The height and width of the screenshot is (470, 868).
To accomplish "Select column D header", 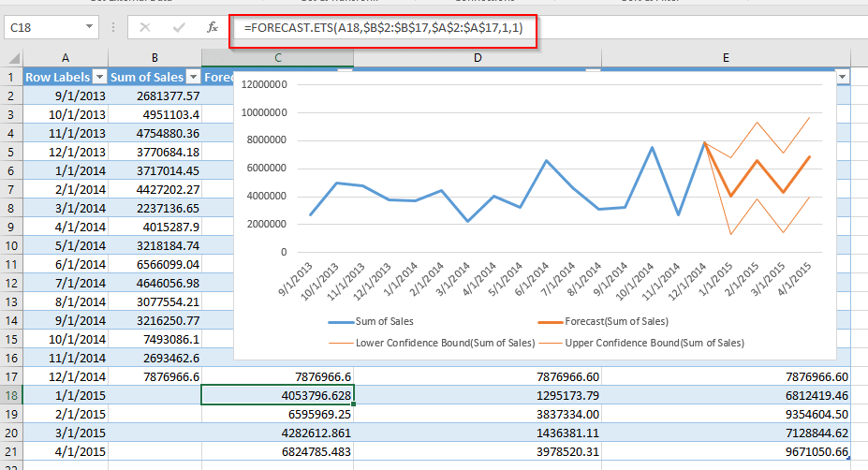I will coord(478,59).
